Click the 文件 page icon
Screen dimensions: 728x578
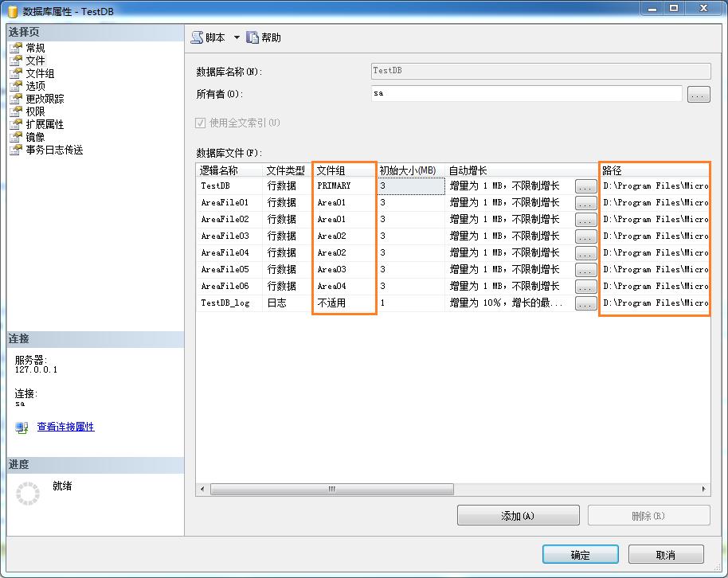tap(16, 61)
